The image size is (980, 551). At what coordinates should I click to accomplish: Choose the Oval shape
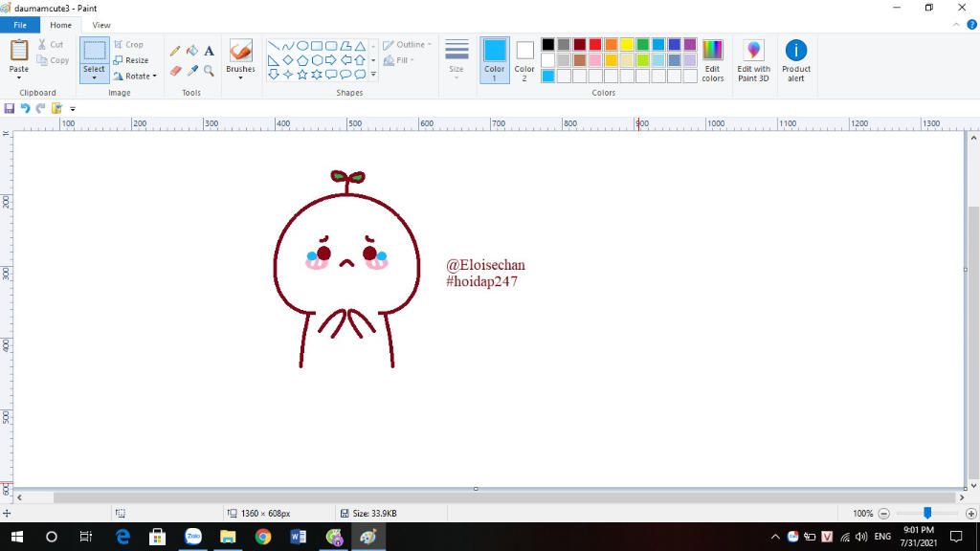click(x=302, y=46)
